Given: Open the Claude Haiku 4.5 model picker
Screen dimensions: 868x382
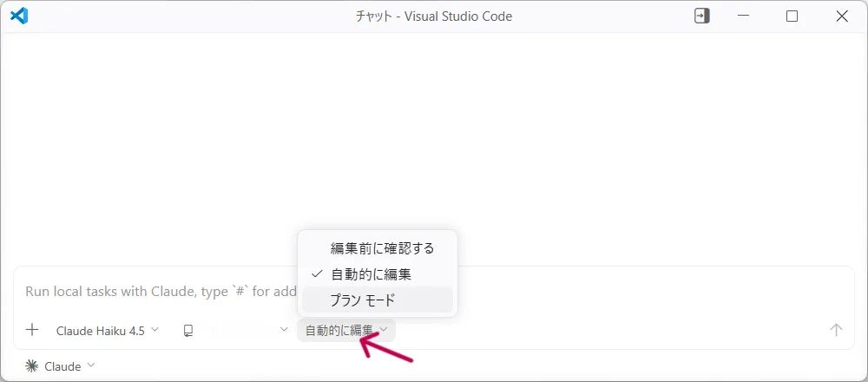Looking at the screenshot, I should [108, 331].
